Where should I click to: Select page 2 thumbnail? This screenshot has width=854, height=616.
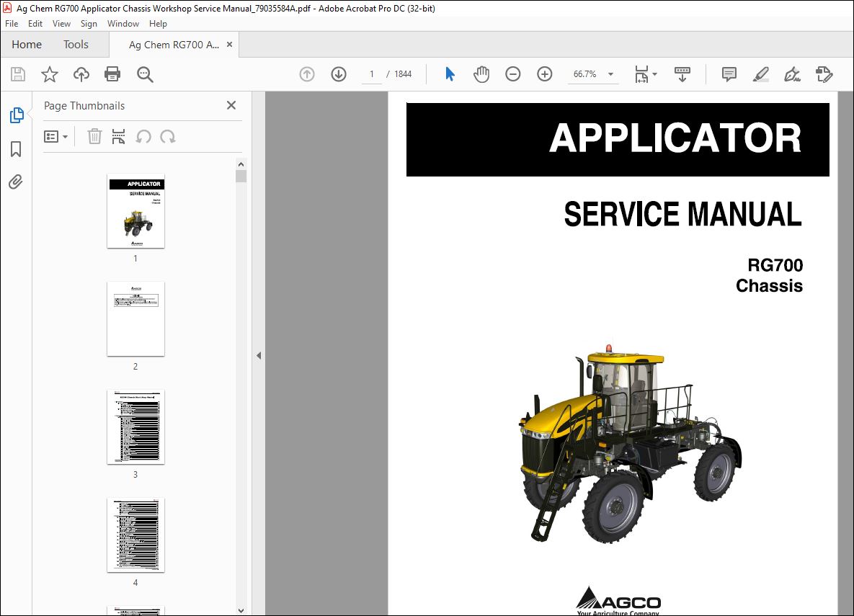135,318
